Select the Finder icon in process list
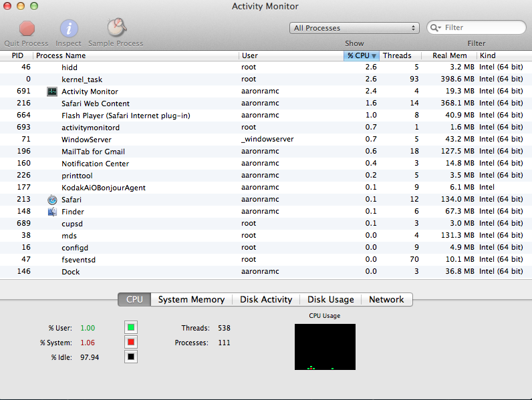The height and width of the screenshot is (400, 532). coord(52,212)
